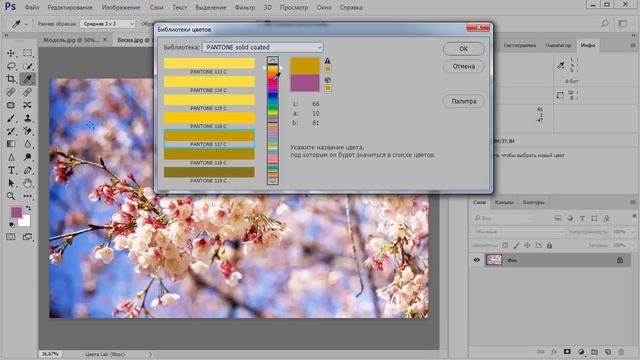
Task: Select the History Brush tool
Action: click(11, 131)
